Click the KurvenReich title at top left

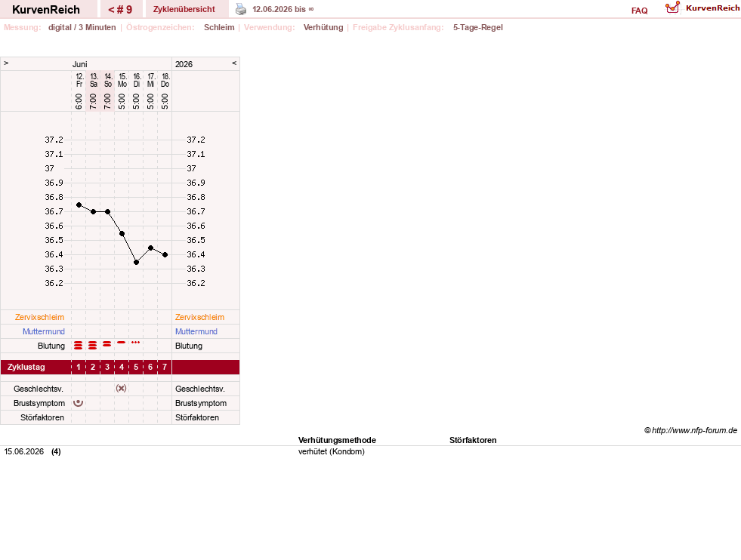pos(46,10)
